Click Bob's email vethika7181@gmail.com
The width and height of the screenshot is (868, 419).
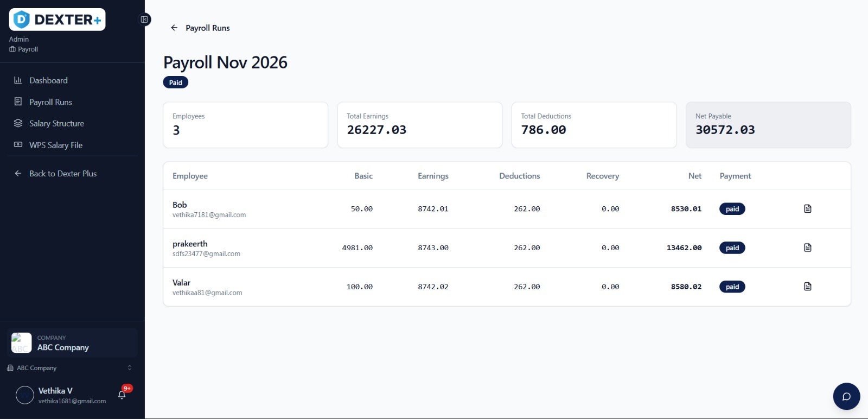(x=209, y=215)
